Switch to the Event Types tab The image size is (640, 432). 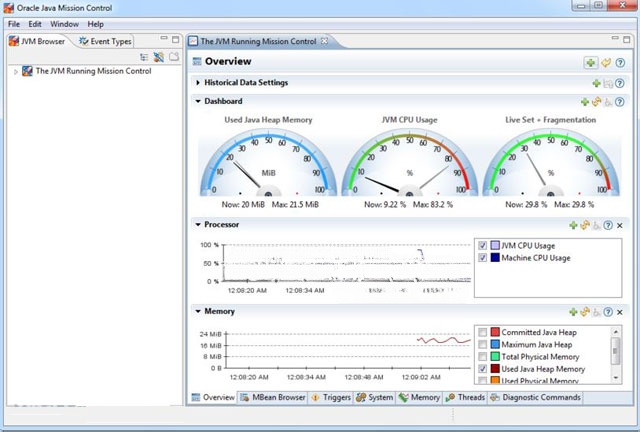(105, 41)
